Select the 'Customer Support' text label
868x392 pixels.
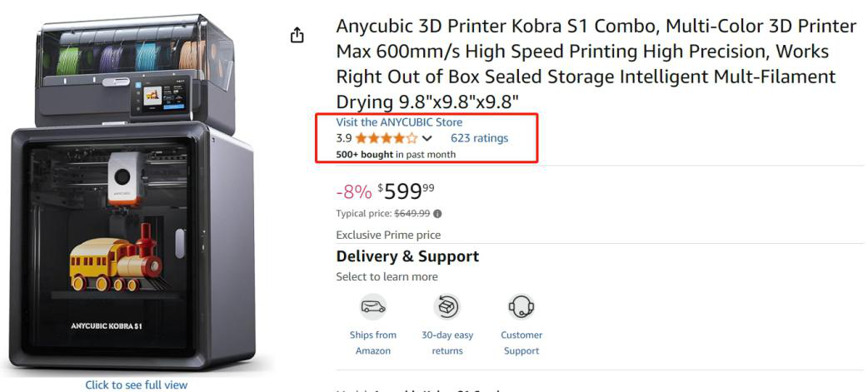[x=521, y=343]
